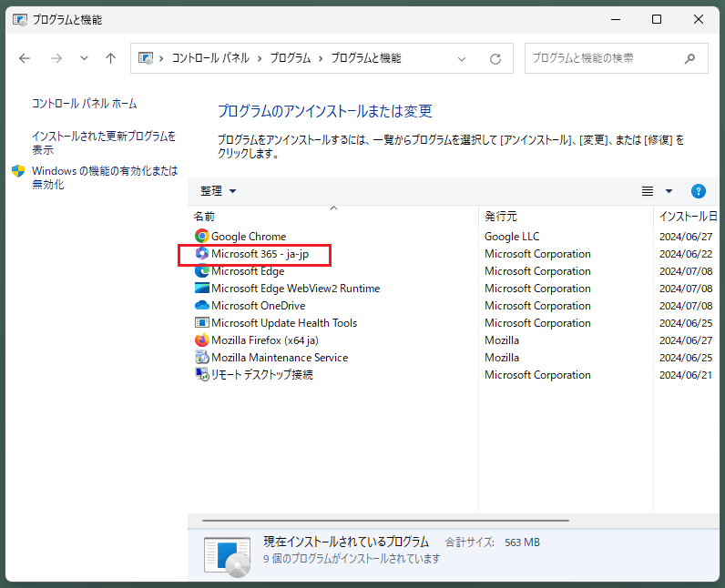The height and width of the screenshot is (588, 725).
Task: Click the Microsoft OneDrive cloud icon
Action: (x=201, y=306)
